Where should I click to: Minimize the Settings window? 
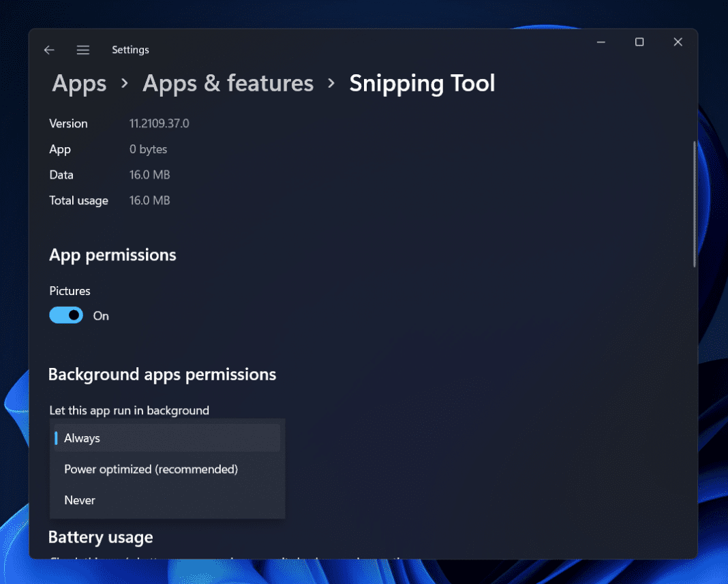point(601,42)
